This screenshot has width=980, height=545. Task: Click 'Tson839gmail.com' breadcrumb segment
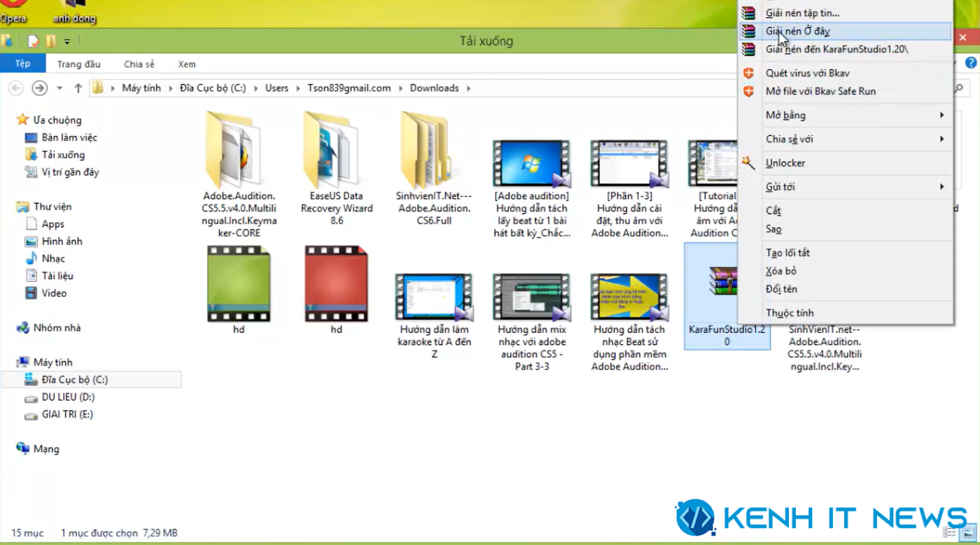[349, 88]
